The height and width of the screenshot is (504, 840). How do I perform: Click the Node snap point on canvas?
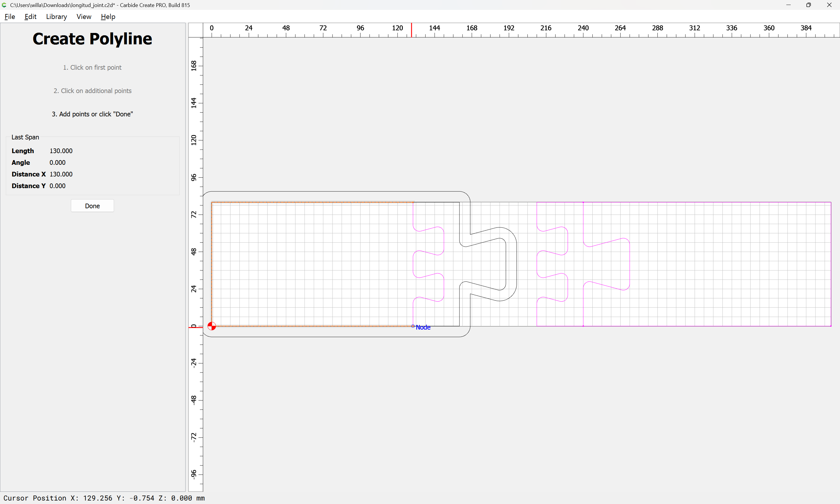click(x=413, y=326)
